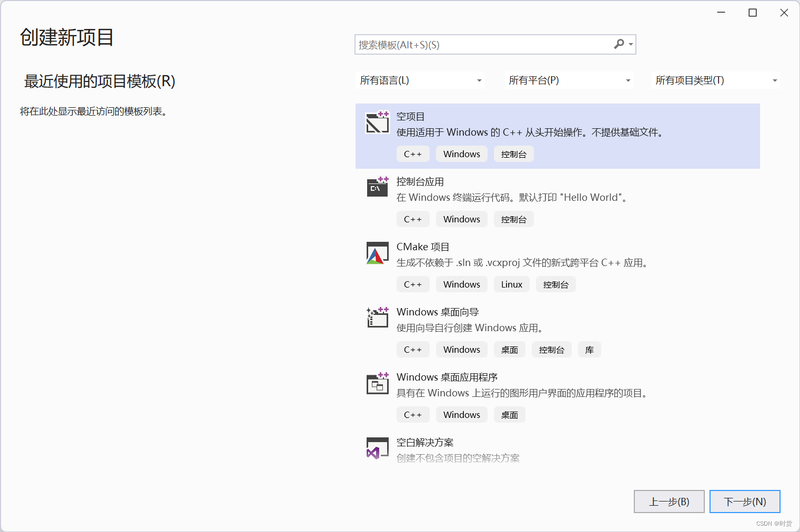This screenshot has width=800, height=532.
Task: Click the 桌面 tag under Windows 桌面应用程序
Action: [x=510, y=415]
